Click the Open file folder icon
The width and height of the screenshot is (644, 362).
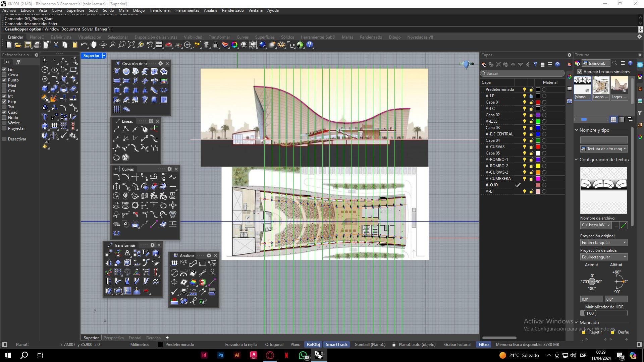(18, 45)
